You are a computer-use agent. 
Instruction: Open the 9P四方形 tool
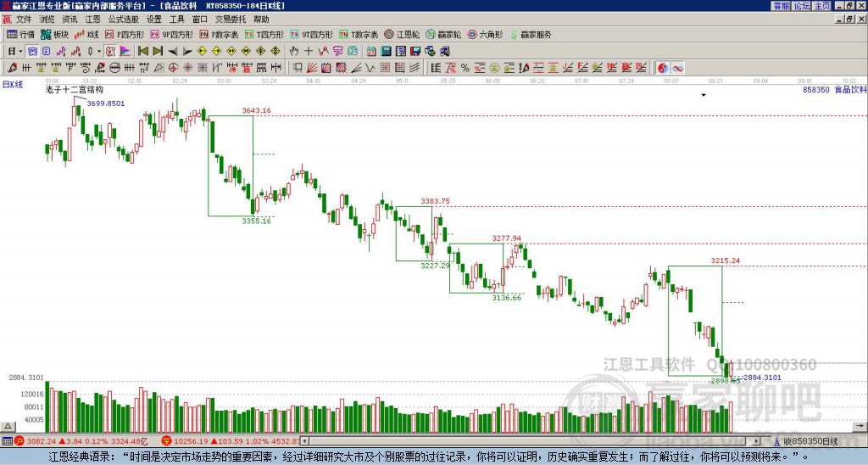[171, 34]
